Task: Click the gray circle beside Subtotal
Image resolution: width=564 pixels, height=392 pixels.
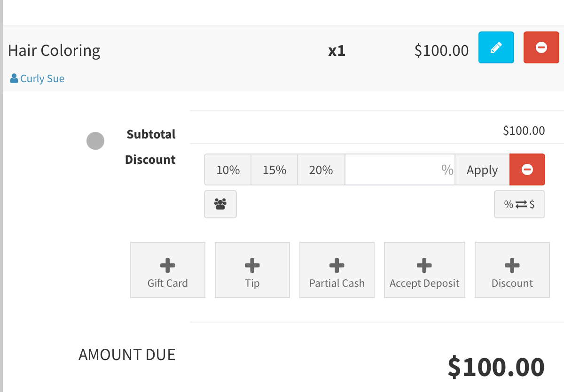Action: (95, 141)
